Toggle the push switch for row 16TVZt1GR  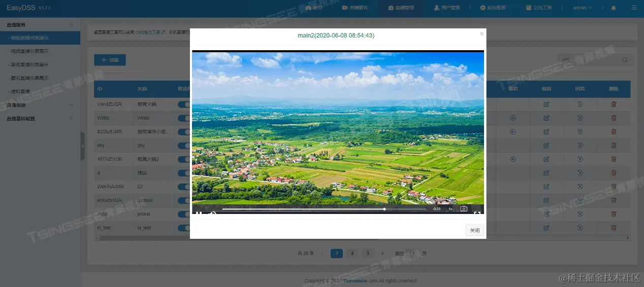[x=184, y=159]
